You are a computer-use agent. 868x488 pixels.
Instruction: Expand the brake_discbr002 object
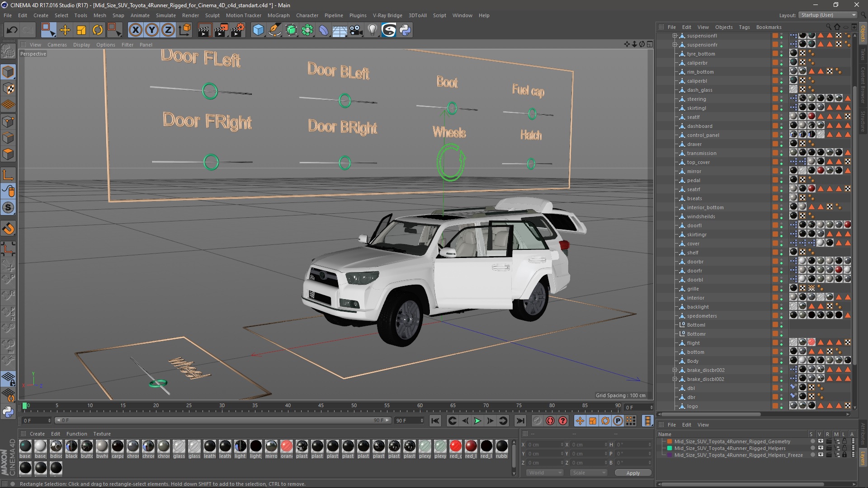click(x=675, y=370)
